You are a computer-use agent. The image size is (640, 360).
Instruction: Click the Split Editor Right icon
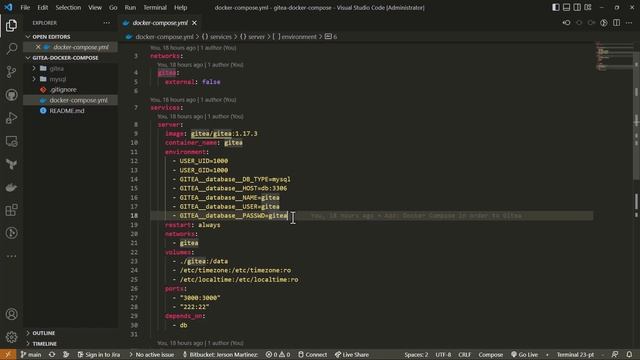pyautogui.click(x=616, y=23)
